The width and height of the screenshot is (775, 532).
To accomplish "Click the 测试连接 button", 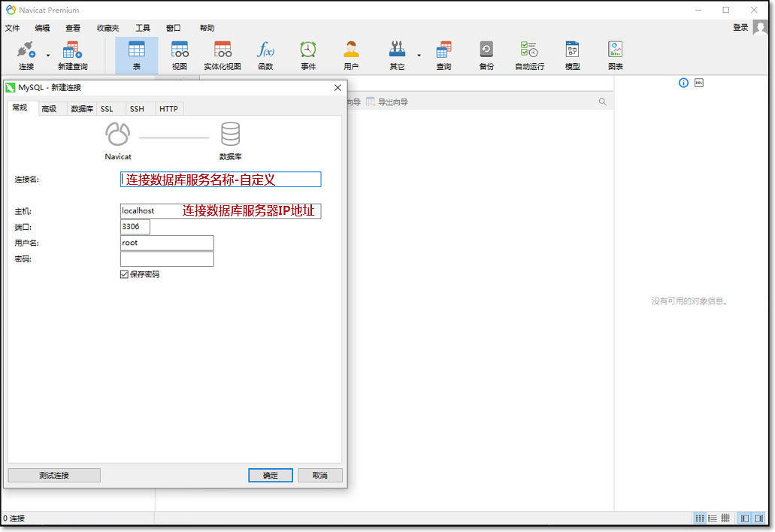I will click(x=54, y=476).
